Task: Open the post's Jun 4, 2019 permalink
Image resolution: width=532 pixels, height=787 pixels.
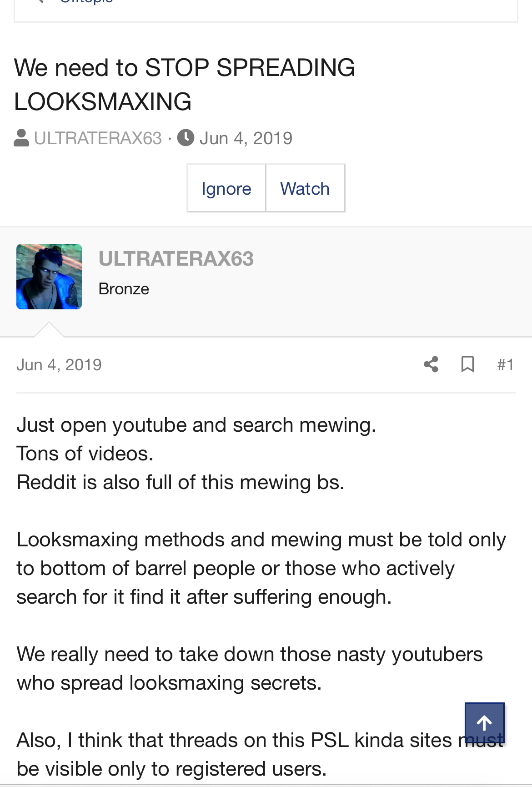Action: [59, 365]
